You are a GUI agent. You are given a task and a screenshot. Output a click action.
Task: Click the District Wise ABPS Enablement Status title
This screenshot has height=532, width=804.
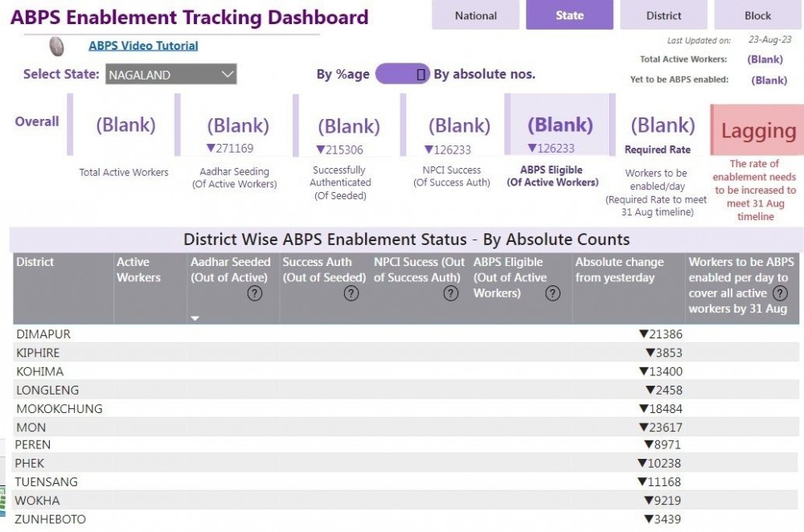(406, 239)
